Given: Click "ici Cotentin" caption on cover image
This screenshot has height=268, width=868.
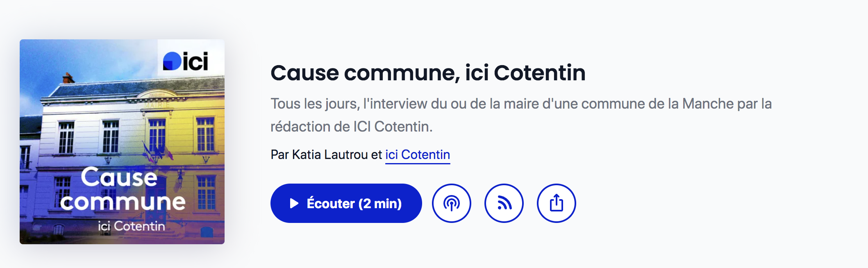Looking at the screenshot, I should coord(131,226).
